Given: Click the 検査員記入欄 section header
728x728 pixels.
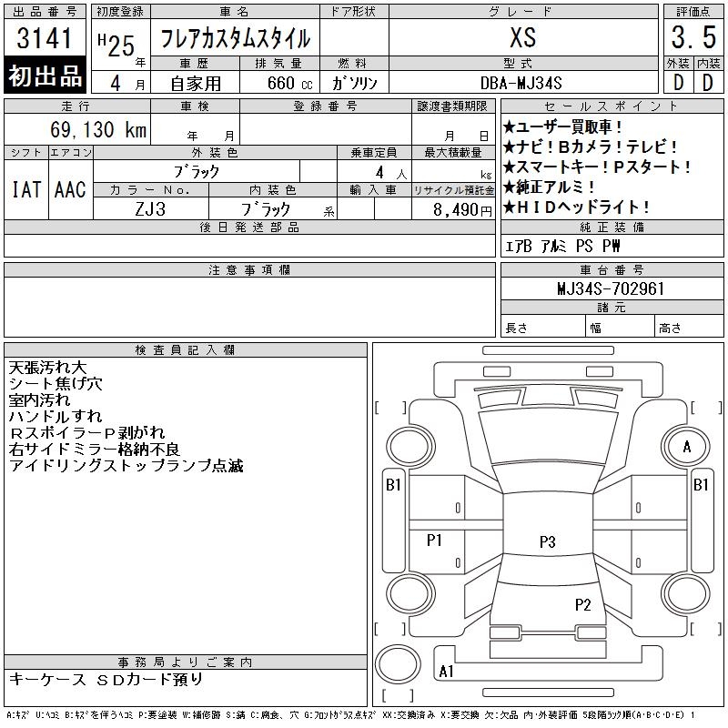Looking at the screenshot, I should click(x=186, y=350).
